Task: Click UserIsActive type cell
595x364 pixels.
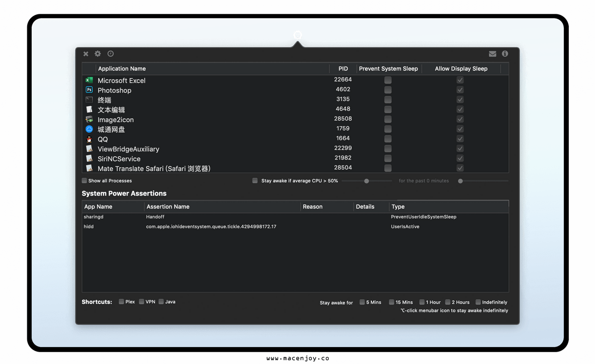Action: [x=405, y=226]
